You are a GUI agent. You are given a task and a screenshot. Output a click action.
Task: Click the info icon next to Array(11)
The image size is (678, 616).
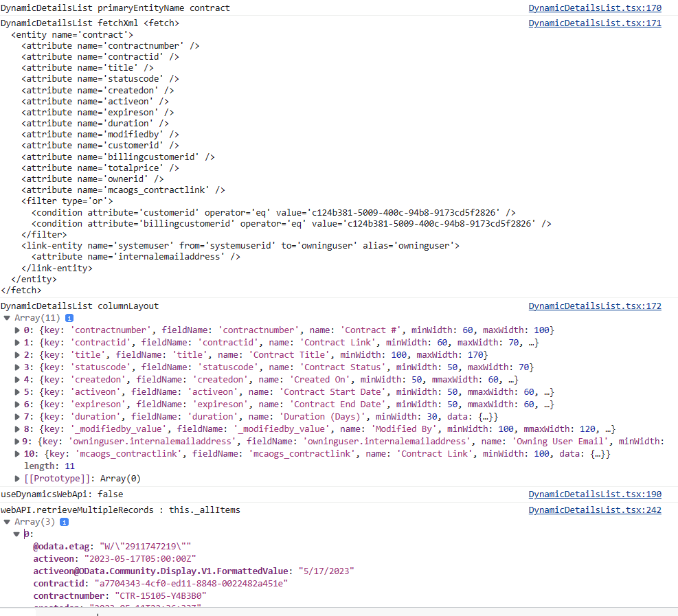coord(69,318)
